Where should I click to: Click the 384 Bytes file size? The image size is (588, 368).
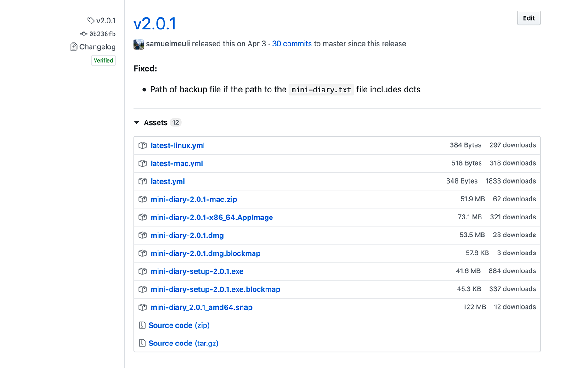point(465,145)
